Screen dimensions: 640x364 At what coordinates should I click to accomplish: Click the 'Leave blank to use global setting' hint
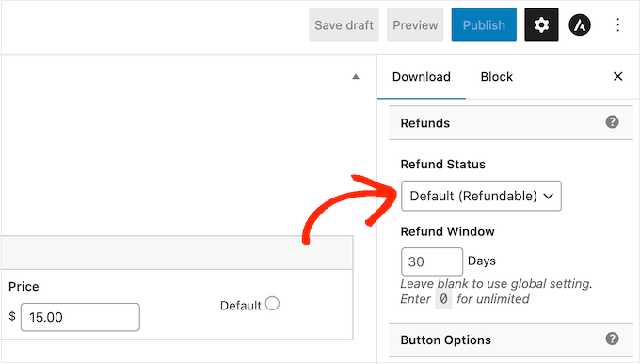pyautogui.click(x=496, y=284)
